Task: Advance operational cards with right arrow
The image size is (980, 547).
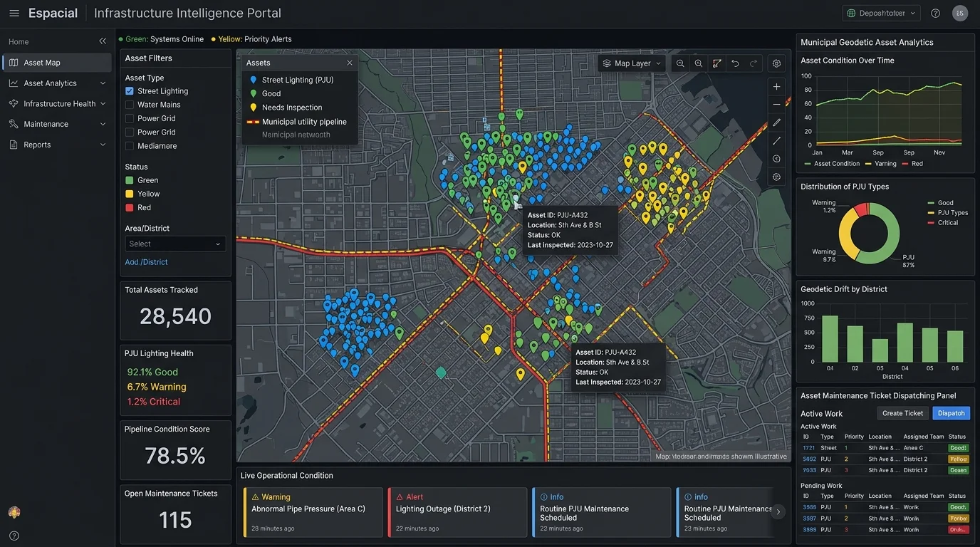Action: [x=778, y=511]
